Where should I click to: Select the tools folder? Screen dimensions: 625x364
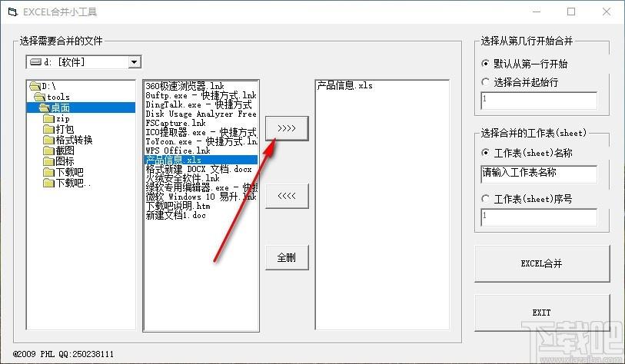[x=52, y=97]
